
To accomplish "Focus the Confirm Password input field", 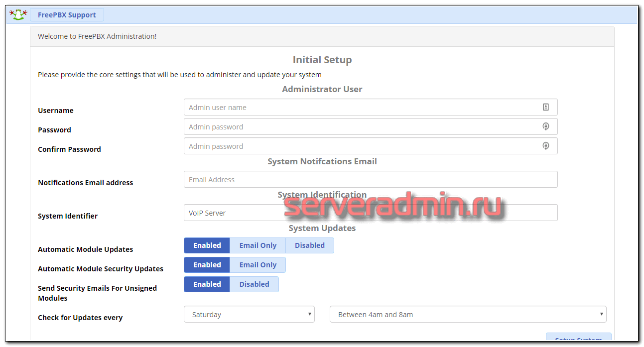I will [x=371, y=146].
